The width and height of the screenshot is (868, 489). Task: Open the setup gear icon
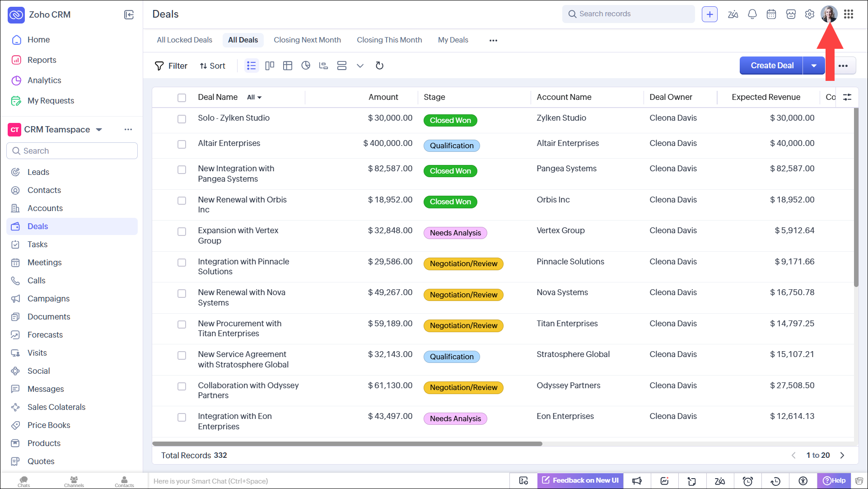click(810, 14)
